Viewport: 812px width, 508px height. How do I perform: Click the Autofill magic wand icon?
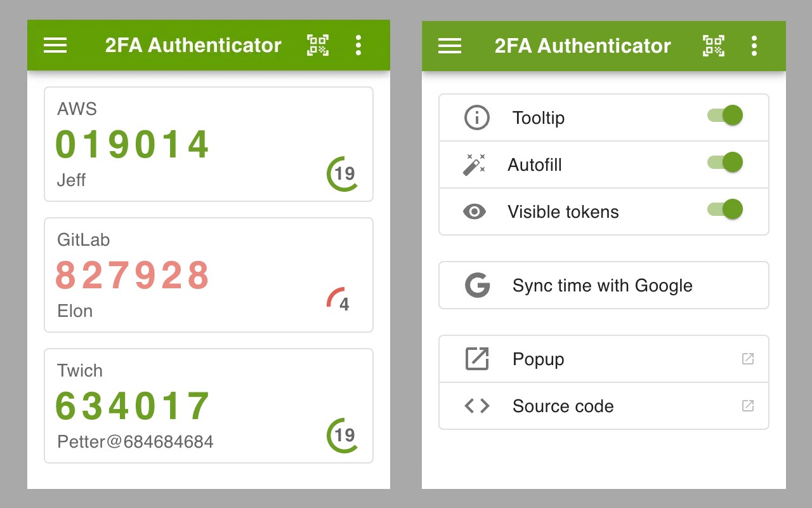tap(474, 165)
